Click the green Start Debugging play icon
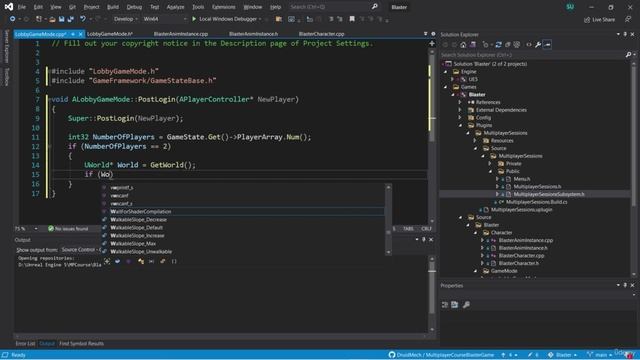Screen dimensions: 640x360 click(x=194, y=19)
